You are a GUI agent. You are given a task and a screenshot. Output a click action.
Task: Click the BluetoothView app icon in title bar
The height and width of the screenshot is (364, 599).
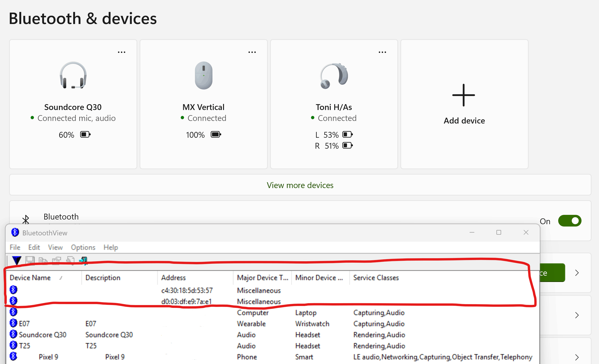click(15, 233)
